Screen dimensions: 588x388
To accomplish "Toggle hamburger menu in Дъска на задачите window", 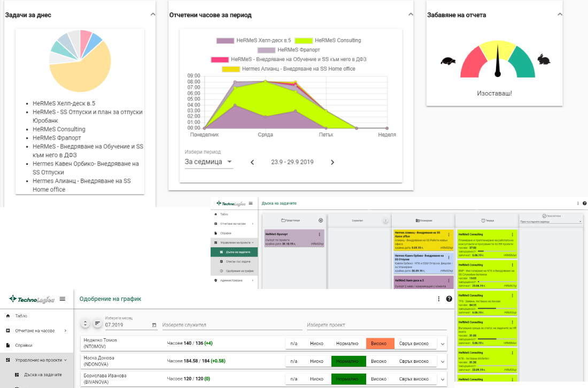I will point(251,203).
